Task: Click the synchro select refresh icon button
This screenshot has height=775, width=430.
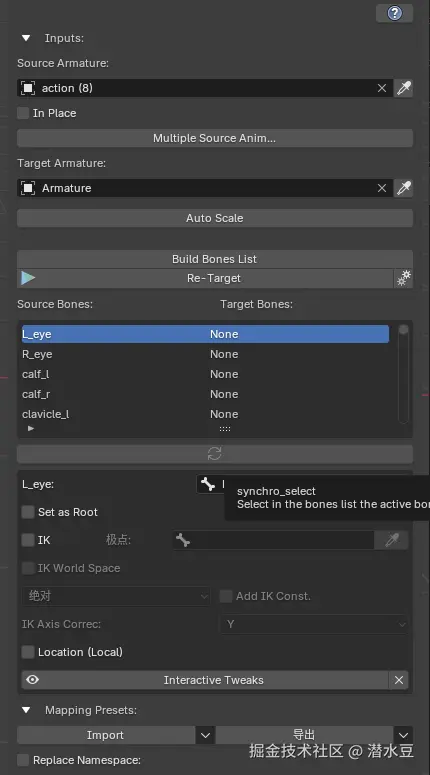Action: [x=215, y=454]
